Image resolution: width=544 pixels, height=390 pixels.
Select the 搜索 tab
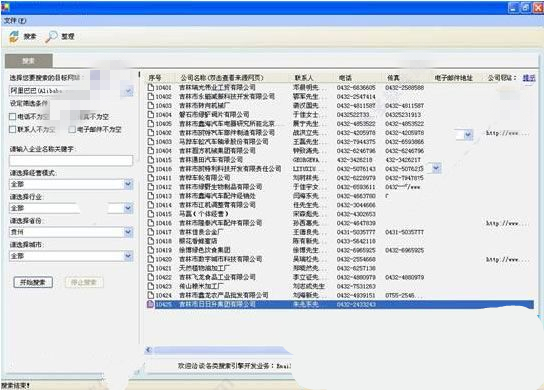coord(29,61)
